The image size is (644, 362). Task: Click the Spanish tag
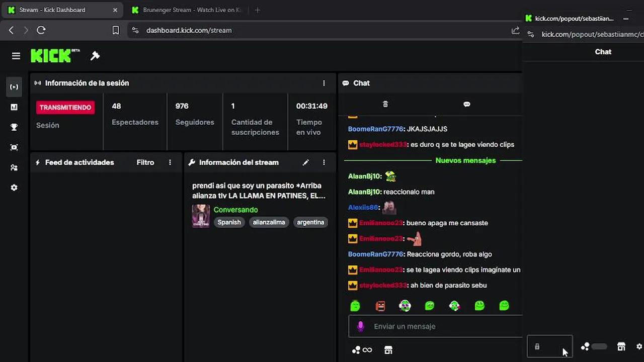click(229, 222)
